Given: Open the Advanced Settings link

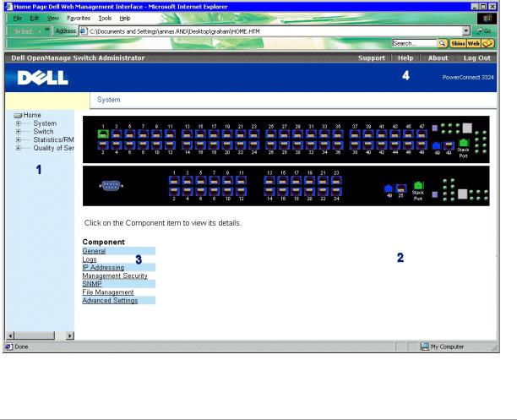Looking at the screenshot, I should point(110,301).
